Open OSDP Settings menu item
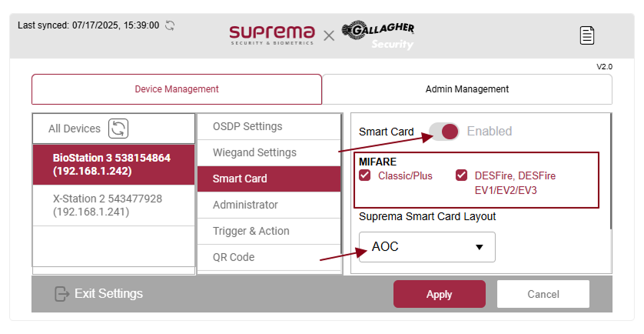 tap(247, 126)
